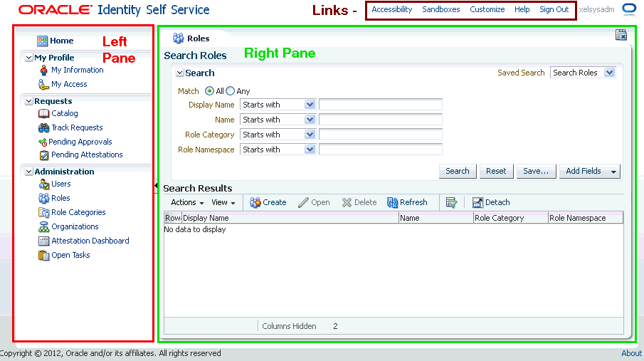Image resolution: width=644 pixels, height=361 pixels.
Task: Open the Name operator dropdown
Action: (x=310, y=120)
